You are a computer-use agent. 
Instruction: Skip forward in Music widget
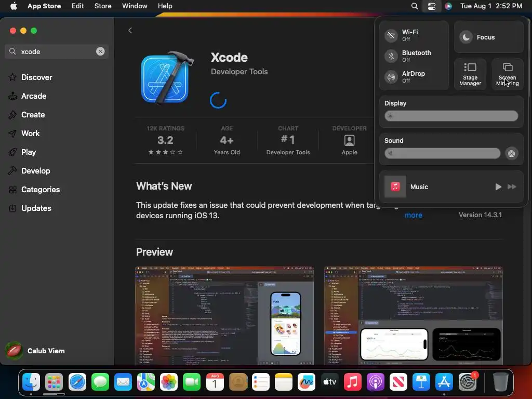tap(512, 187)
